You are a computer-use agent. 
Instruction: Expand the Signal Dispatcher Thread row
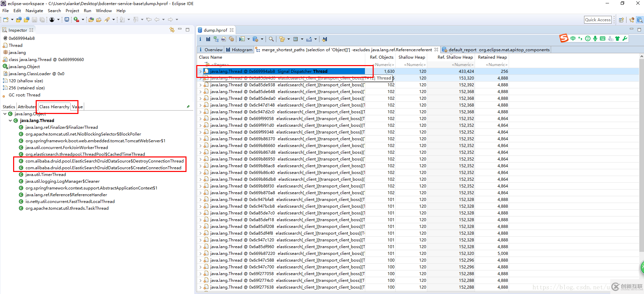[x=201, y=71]
